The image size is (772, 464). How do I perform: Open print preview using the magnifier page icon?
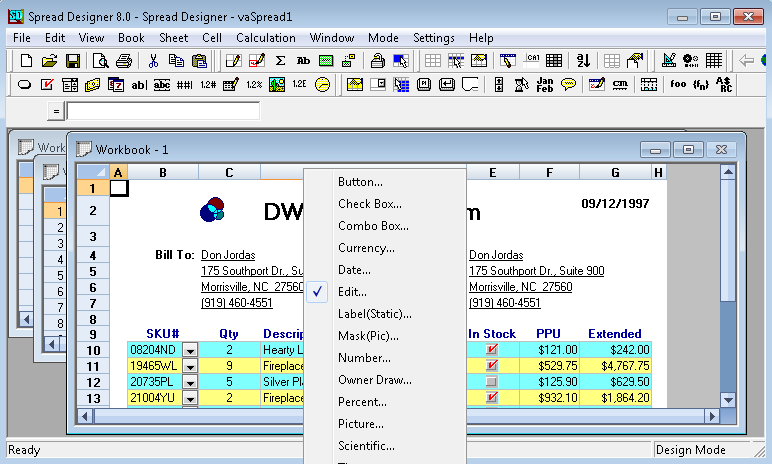tap(100, 61)
